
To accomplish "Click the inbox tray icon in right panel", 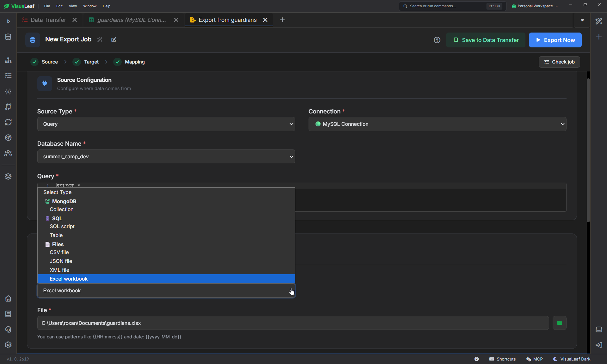I will coord(599,330).
